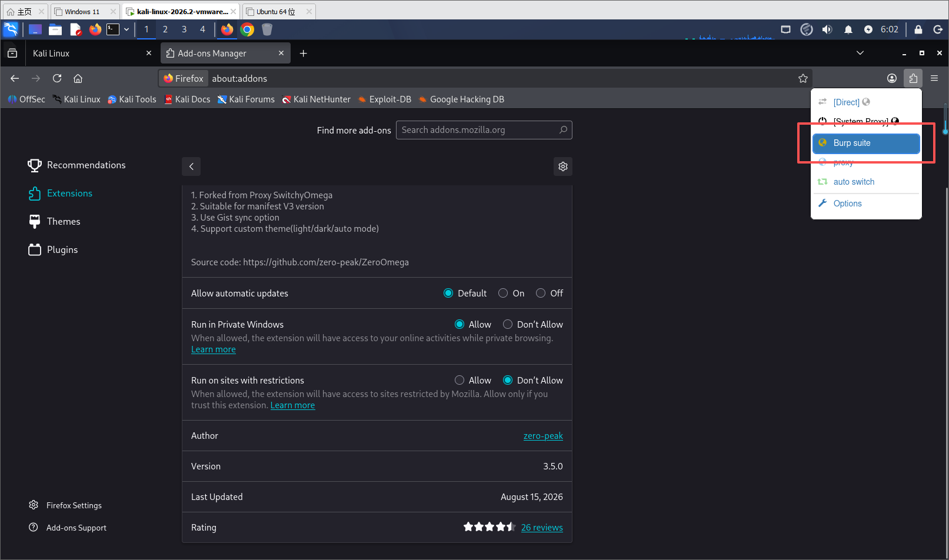Select the Burp suite proxy profile
Image resolution: width=949 pixels, height=560 pixels.
866,143
